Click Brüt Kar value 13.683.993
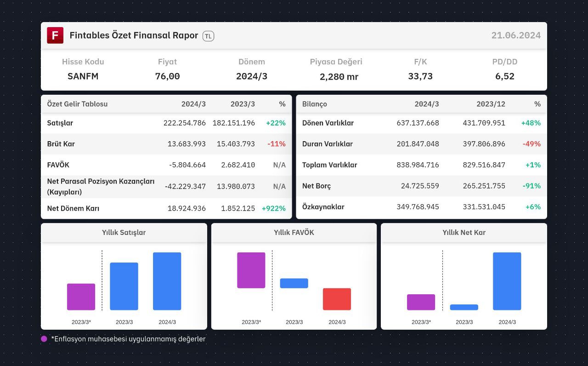 (187, 144)
